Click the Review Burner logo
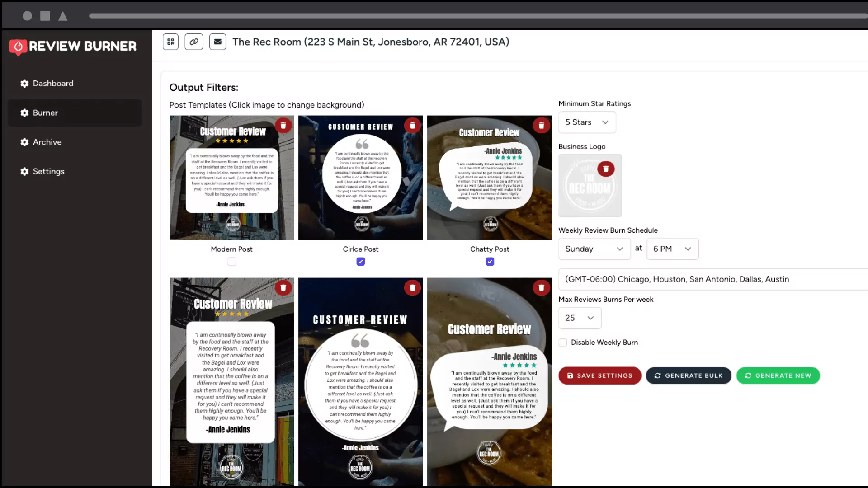This screenshot has width=868, height=488. point(73,46)
